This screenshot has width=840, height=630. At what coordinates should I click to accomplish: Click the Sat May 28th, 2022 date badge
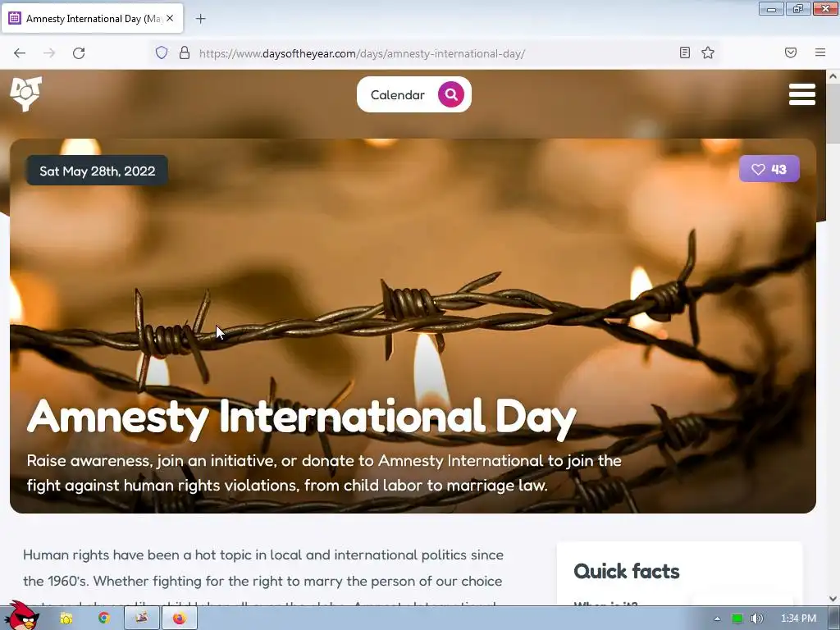97,171
